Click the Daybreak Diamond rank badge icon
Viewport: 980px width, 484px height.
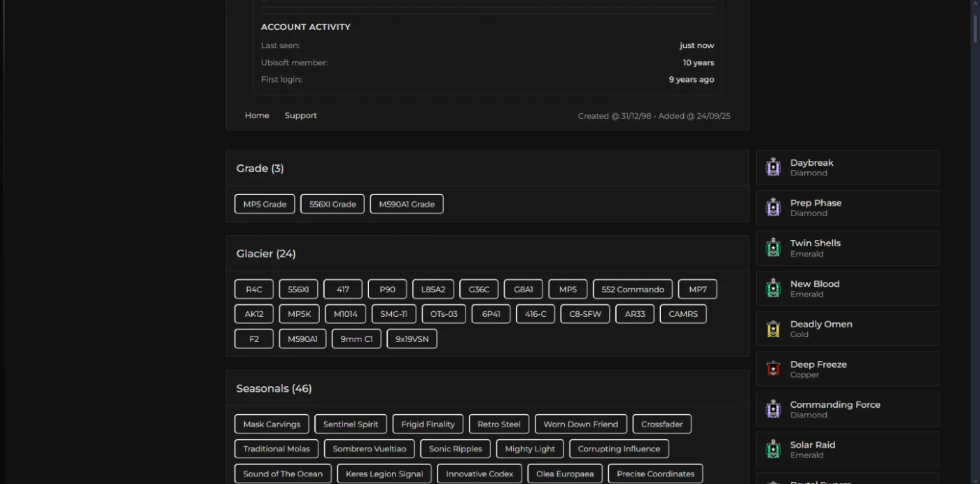773,168
